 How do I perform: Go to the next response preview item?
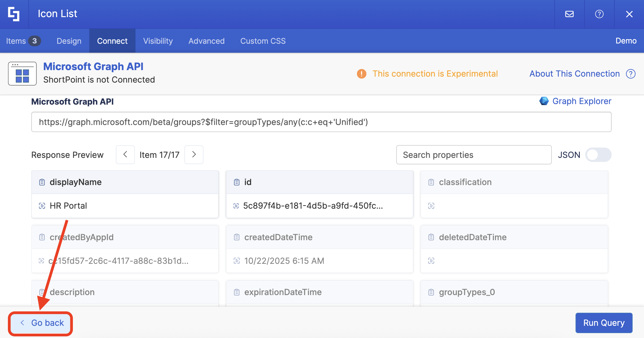tap(194, 155)
